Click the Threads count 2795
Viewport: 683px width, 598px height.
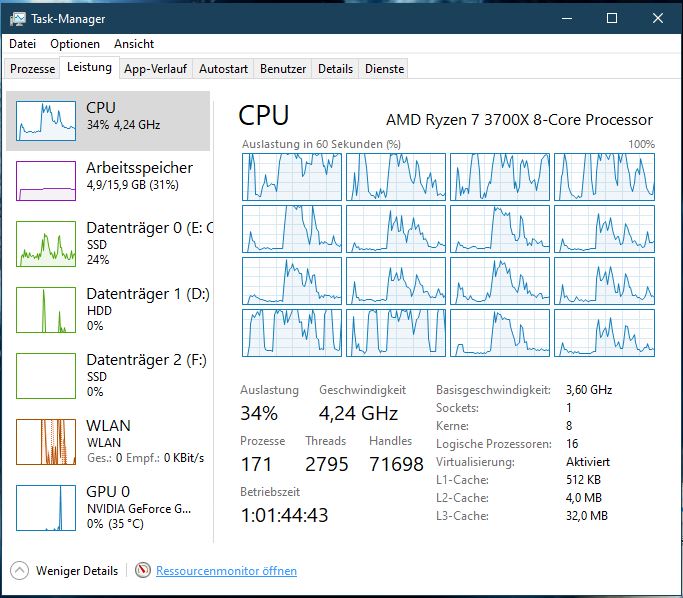327,464
